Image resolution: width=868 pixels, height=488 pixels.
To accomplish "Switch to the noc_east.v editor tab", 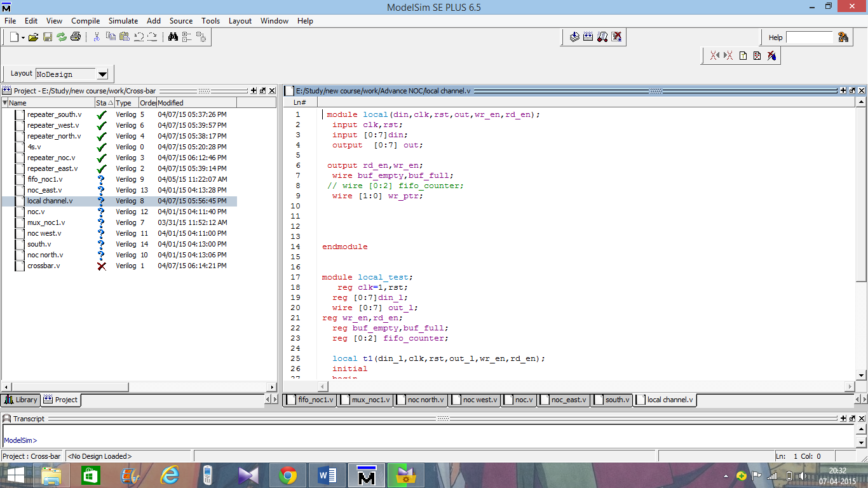I will (x=564, y=400).
